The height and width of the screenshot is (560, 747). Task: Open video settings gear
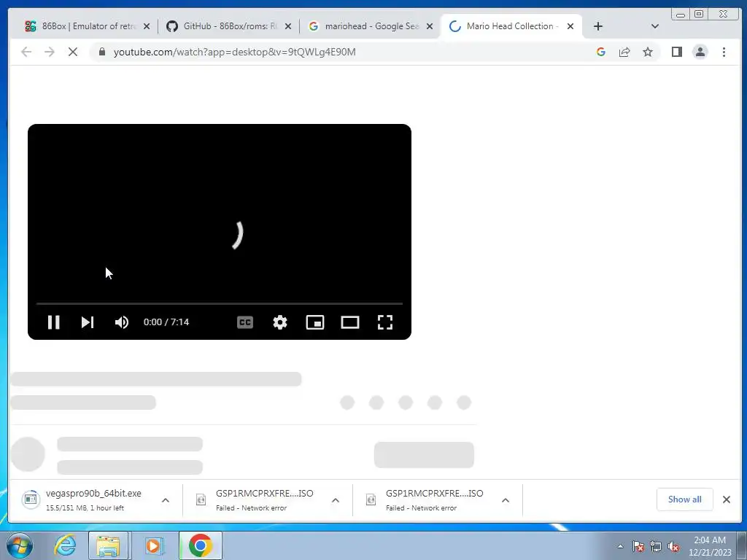[x=280, y=322]
